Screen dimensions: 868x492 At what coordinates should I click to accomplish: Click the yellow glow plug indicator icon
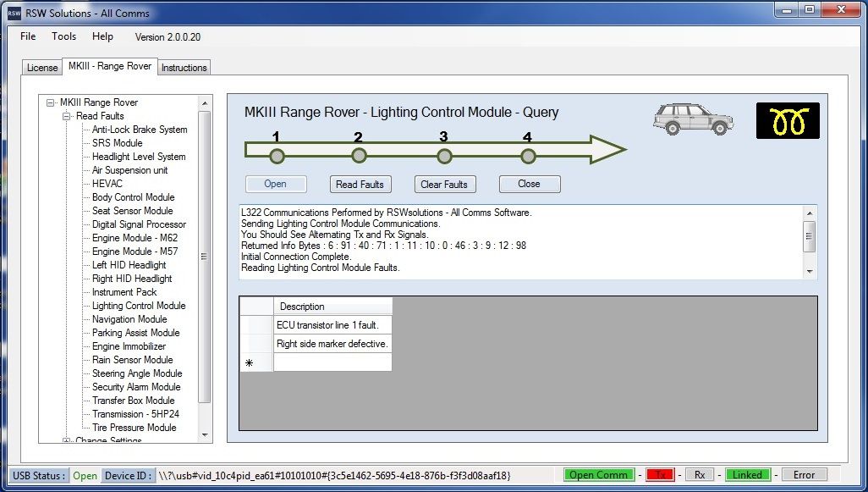click(788, 121)
